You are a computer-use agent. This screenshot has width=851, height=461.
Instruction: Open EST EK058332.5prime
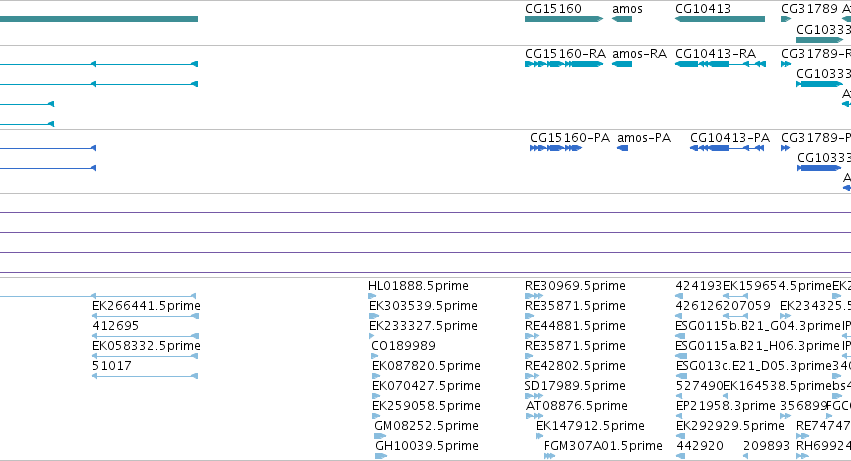[x=146, y=346]
